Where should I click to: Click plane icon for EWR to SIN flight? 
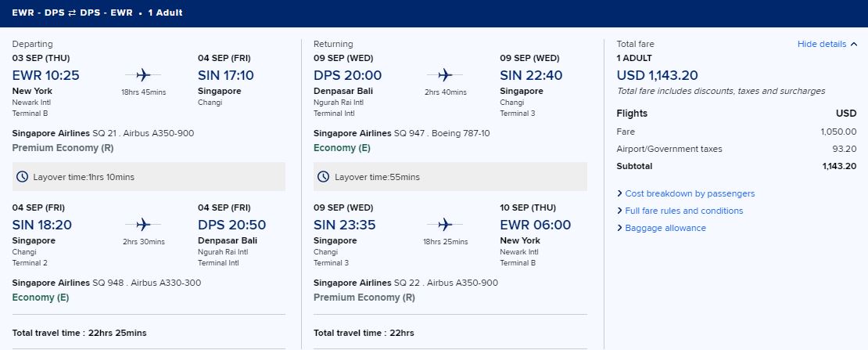point(143,75)
